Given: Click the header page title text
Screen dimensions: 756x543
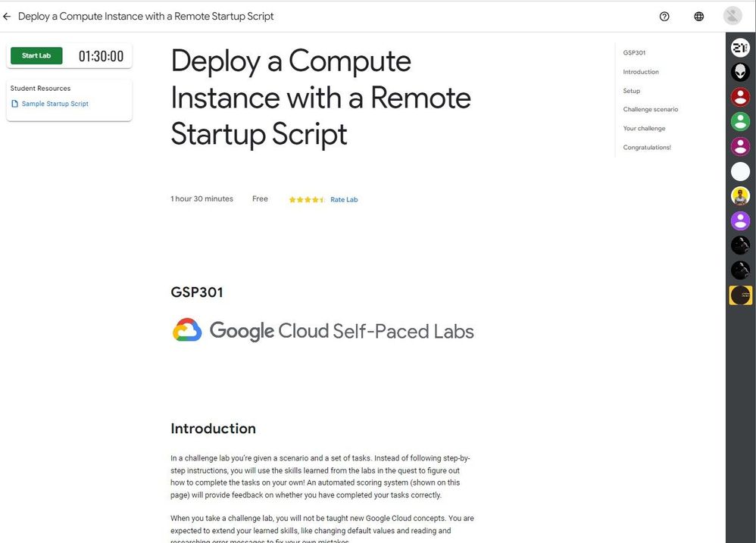Looking at the screenshot, I should pyautogui.click(x=145, y=17).
